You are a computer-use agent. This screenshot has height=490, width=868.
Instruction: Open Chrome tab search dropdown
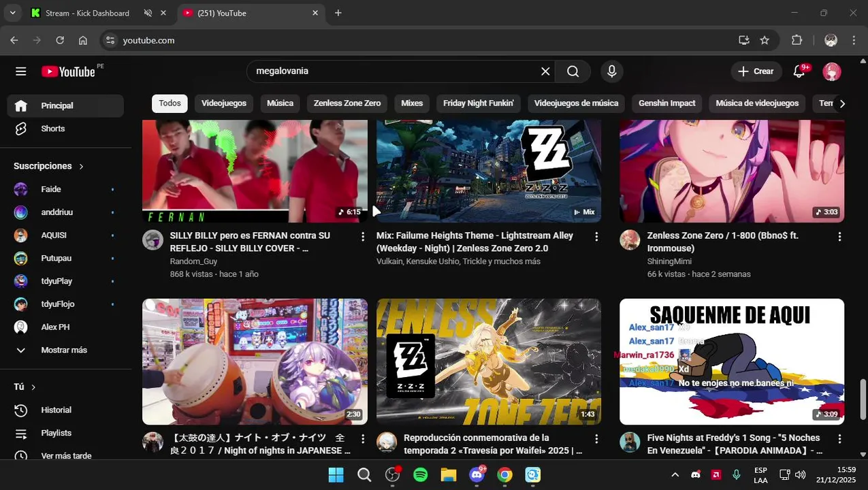(12, 13)
